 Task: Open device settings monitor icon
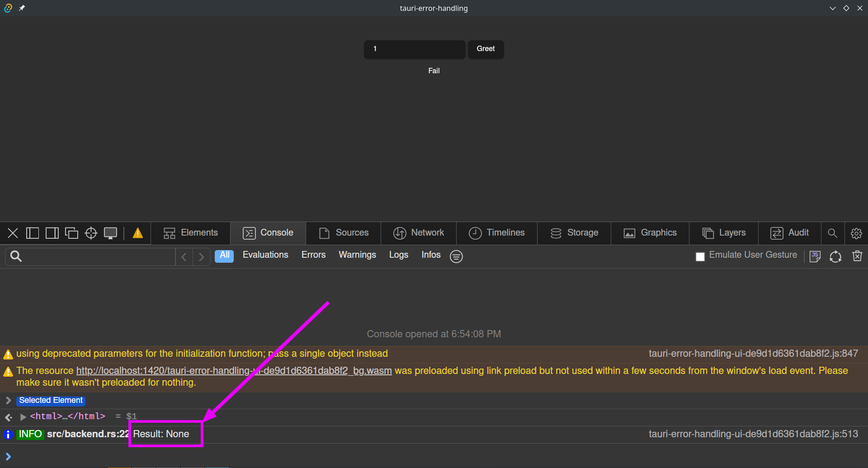click(110, 233)
